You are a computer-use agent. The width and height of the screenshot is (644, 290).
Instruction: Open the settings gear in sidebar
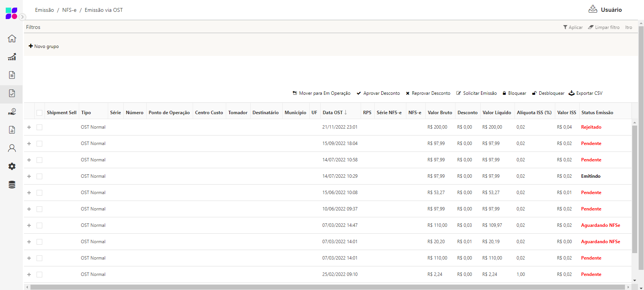(12, 166)
